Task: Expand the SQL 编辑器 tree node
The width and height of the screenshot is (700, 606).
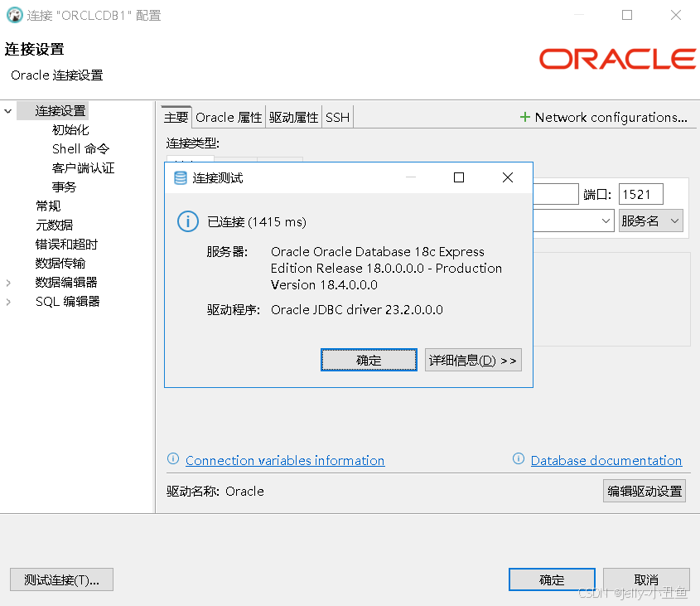Action: pyautogui.click(x=8, y=302)
